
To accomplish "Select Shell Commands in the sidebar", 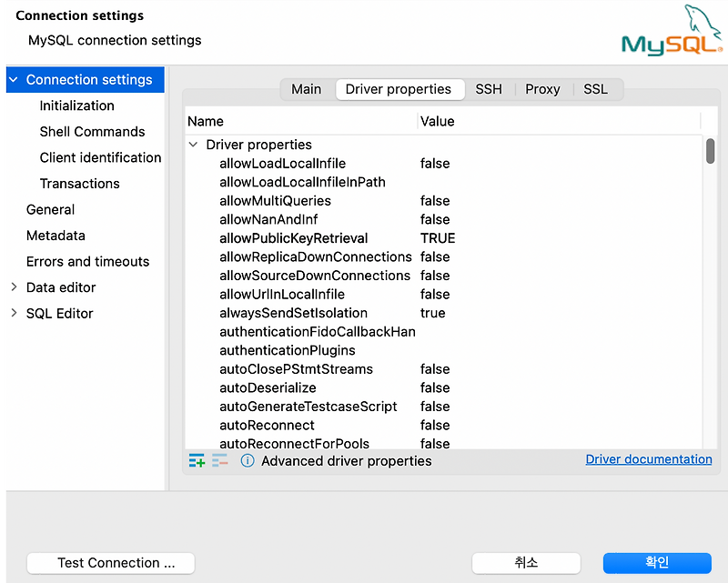I will (94, 131).
